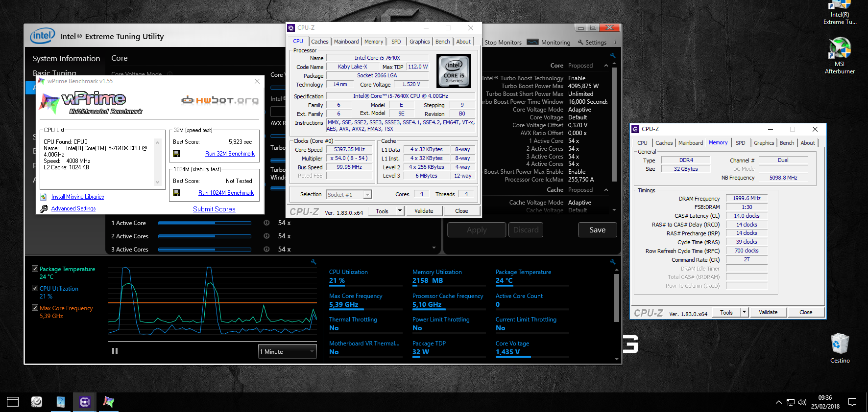Click the network tray icon
The width and height of the screenshot is (868, 412).
coord(791,402)
